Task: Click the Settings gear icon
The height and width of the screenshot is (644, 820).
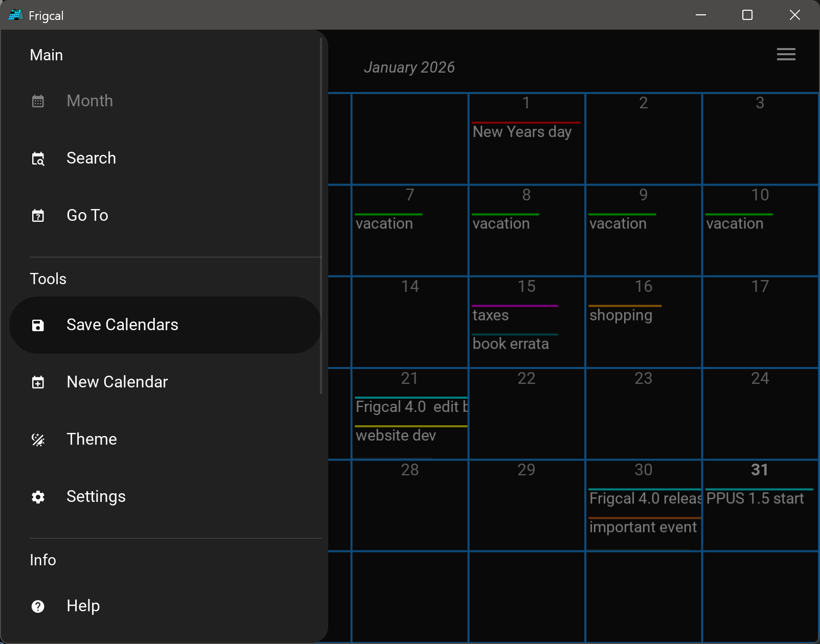Action: (x=38, y=497)
